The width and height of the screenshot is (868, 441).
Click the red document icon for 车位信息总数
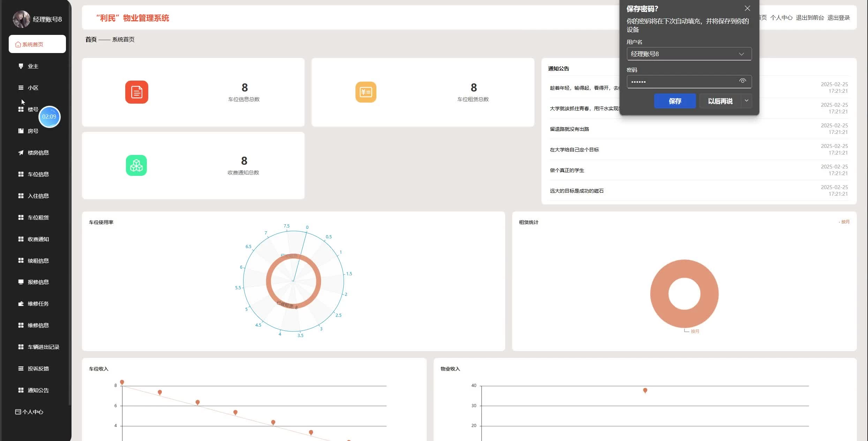[137, 92]
